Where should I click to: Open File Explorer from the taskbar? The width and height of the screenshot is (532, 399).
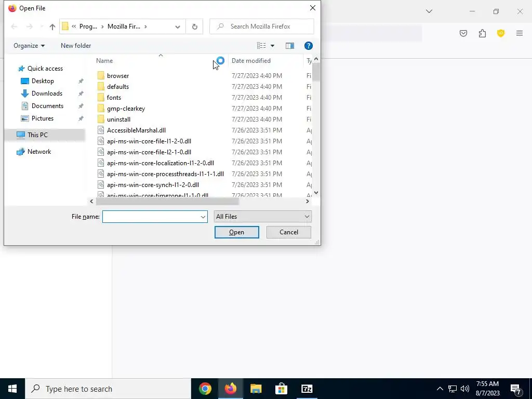[x=256, y=389]
